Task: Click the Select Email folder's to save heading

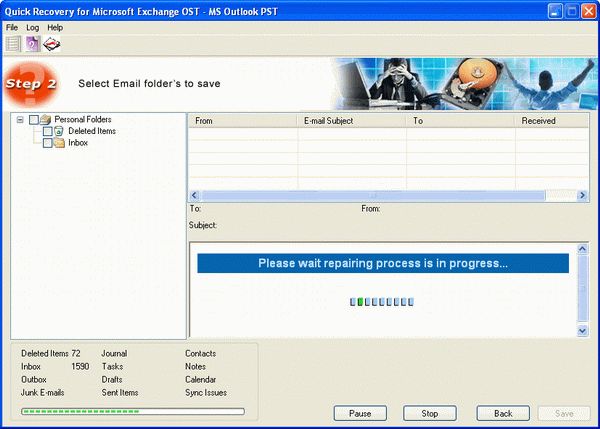Action: (x=149, y=83)
